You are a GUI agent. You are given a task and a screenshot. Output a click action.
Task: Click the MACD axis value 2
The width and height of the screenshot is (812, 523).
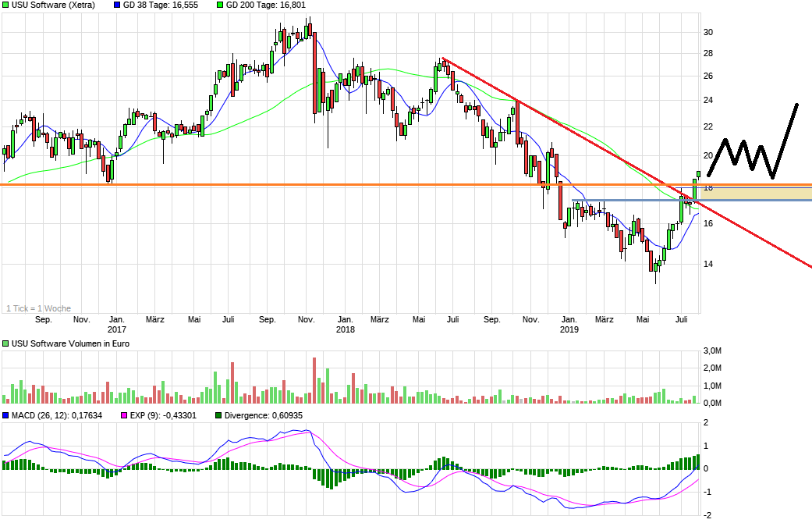coord(706,423)
